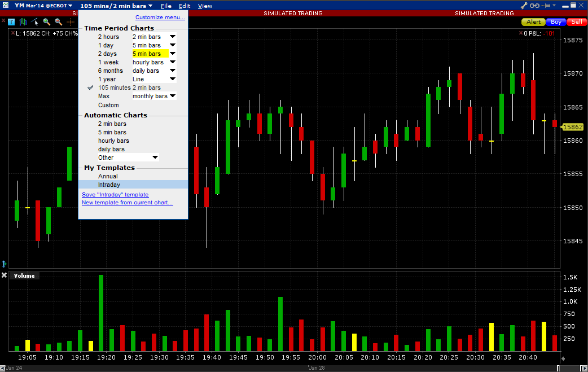Open the Other automatic charts dropdown

[x=128, y=157]
